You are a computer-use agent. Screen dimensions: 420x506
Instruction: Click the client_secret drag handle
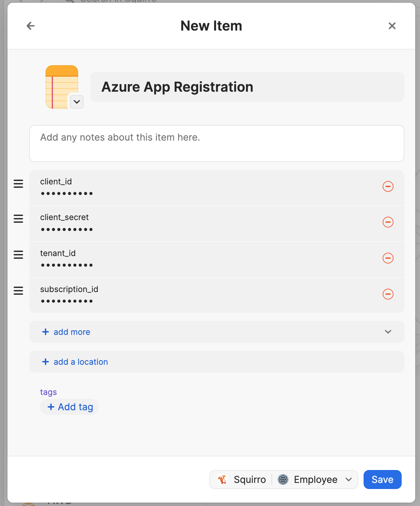[18, 219]
